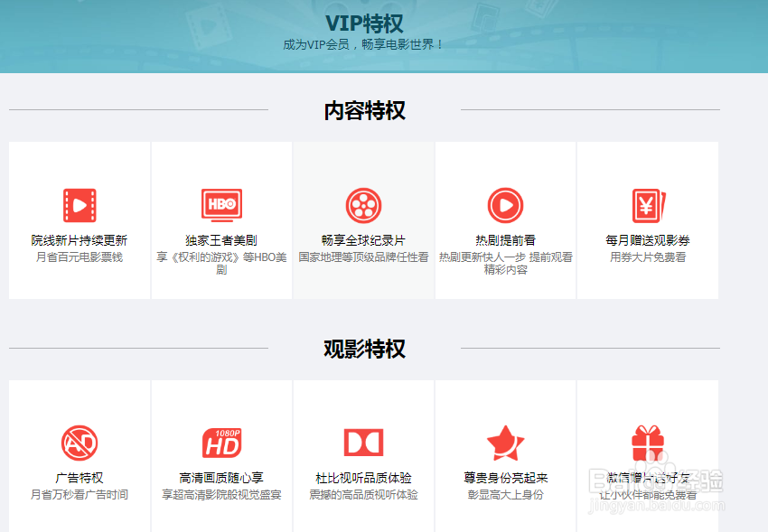
Task: Select the 畅享全球纪录片 privilege title
Action: (363, 241)
